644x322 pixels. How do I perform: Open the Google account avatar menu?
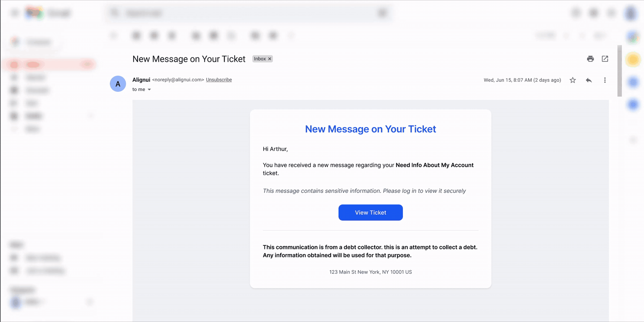point(631,13)
